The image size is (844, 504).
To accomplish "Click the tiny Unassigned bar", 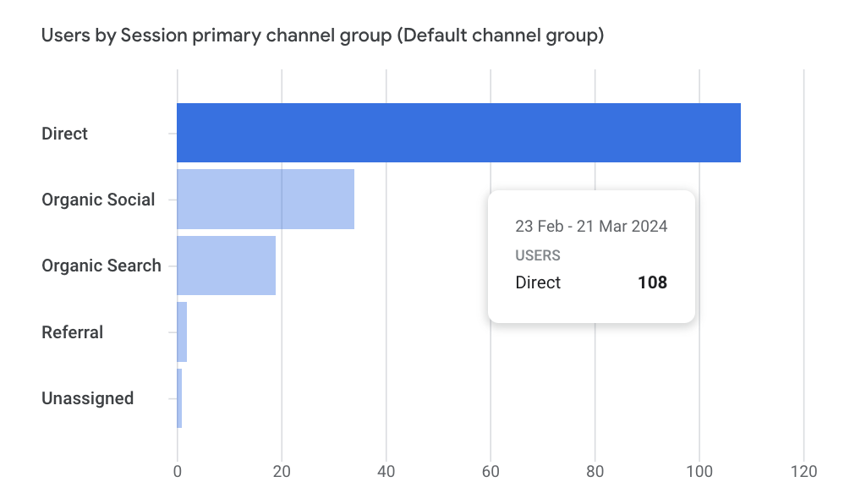I will (179, 398).
